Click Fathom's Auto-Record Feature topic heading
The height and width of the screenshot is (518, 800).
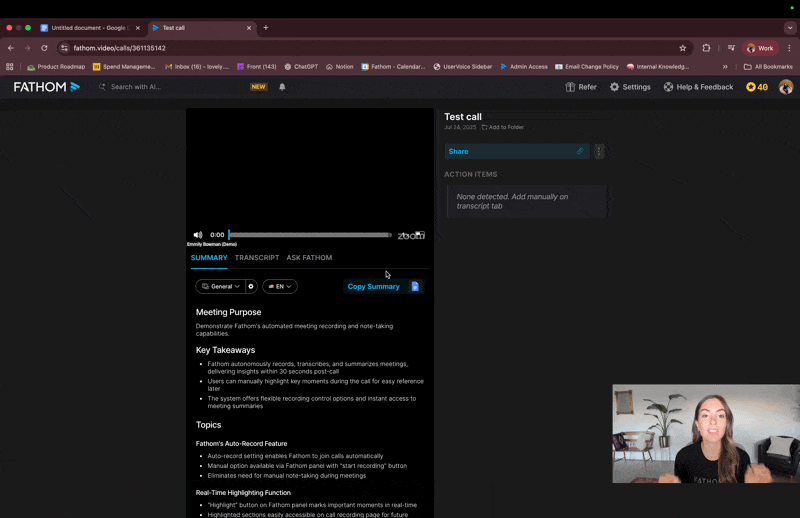[241, 443]
